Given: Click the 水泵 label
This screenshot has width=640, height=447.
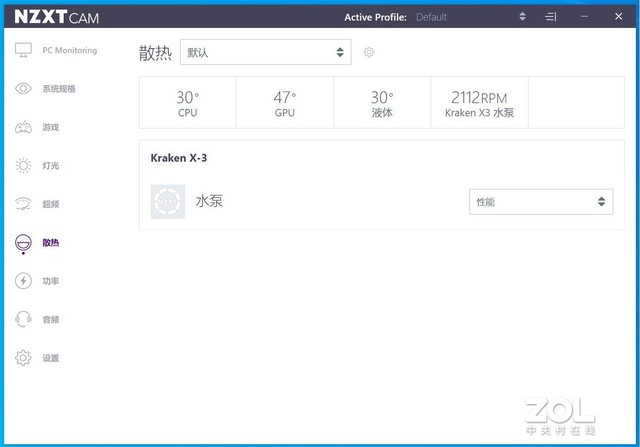Looking at the screenshot, I should (x=209, y=201).
